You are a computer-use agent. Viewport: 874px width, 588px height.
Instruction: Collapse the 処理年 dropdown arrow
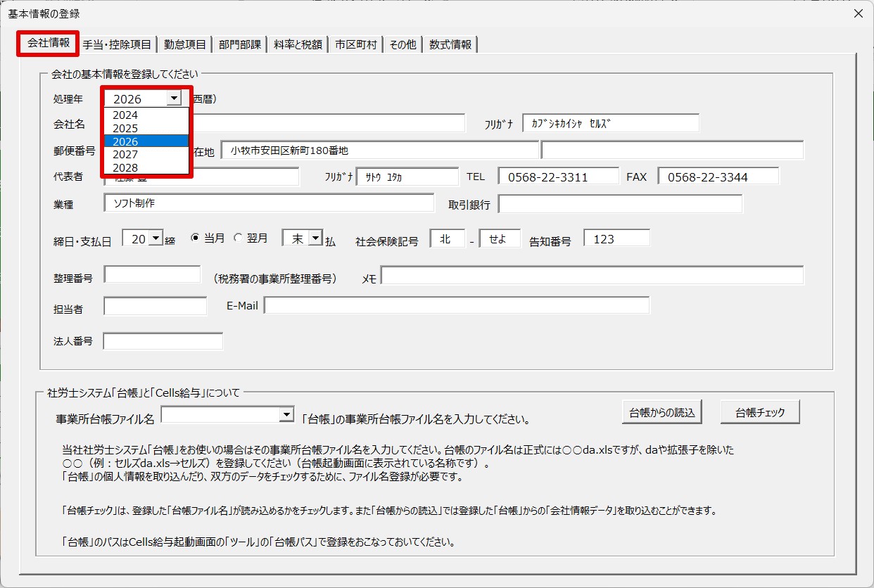(x=173, y=98)
